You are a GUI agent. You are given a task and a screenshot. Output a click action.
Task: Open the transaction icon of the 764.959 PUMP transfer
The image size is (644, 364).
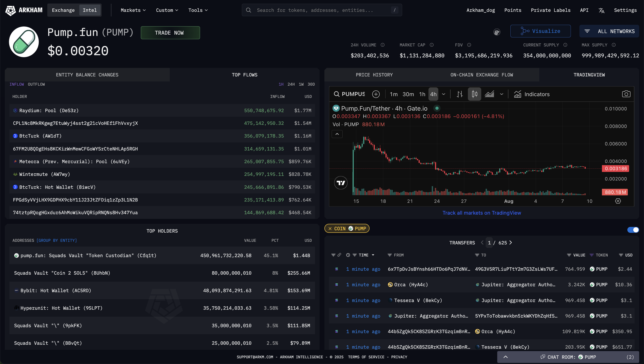coord(336,269)
